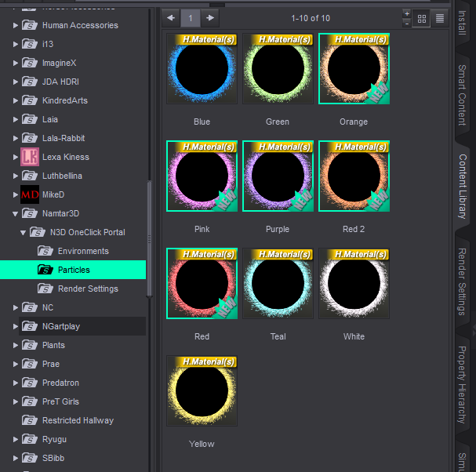The height and width of the screenshot is (472, 476).
Task: Switch to list view
Action: 440,18
